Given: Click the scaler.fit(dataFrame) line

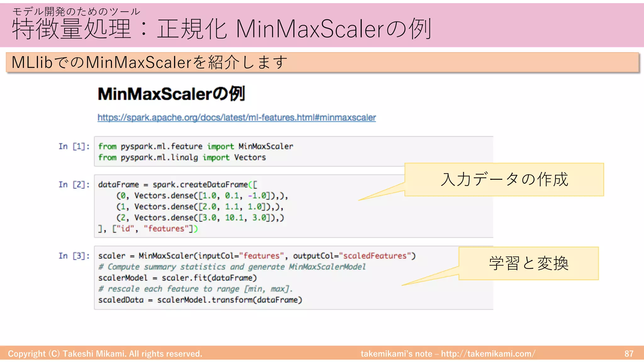Looking at the screenshot, I should tap(178, 278).
